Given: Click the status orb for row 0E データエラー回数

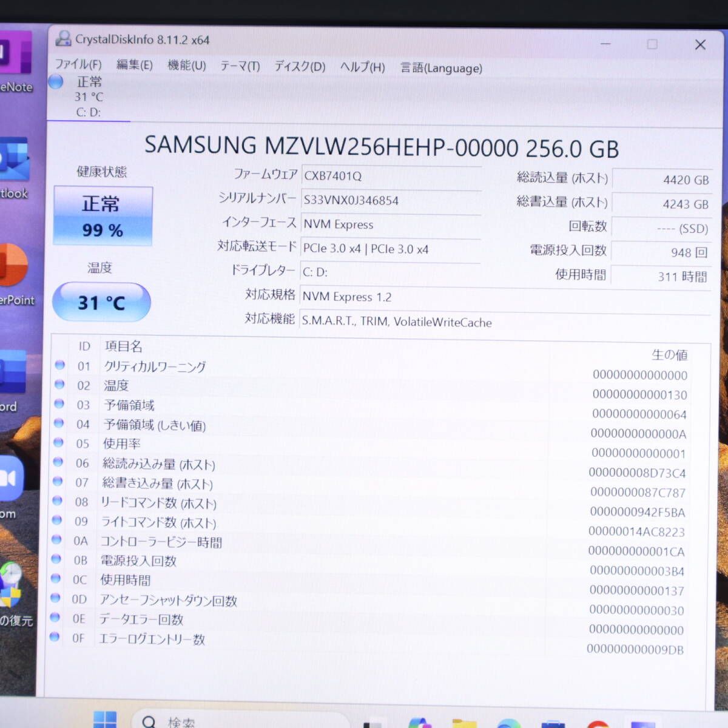Looking at the screenshot, I should (56, 618).
